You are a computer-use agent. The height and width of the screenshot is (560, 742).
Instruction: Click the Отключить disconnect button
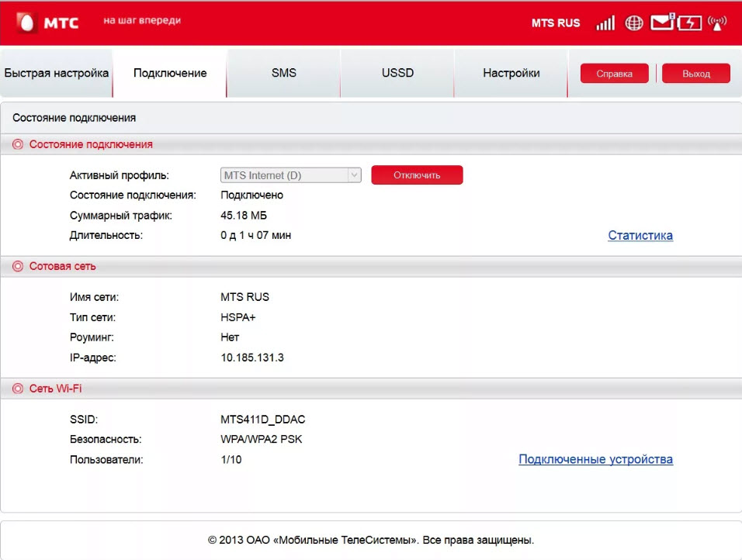(417, 175)
